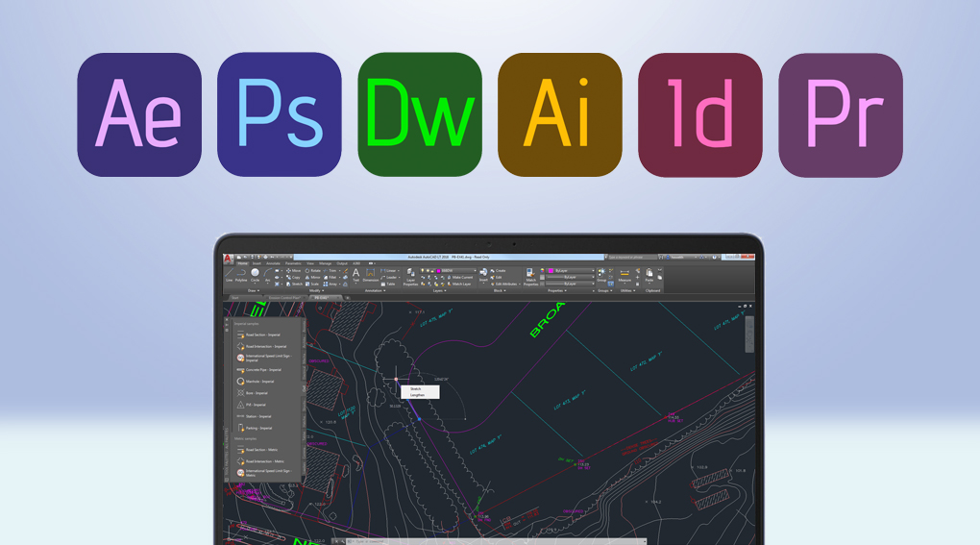Select the Line tool in ribbon
Image resolution: width=980 pixels, height=545 pixels.
pos(230,275)
